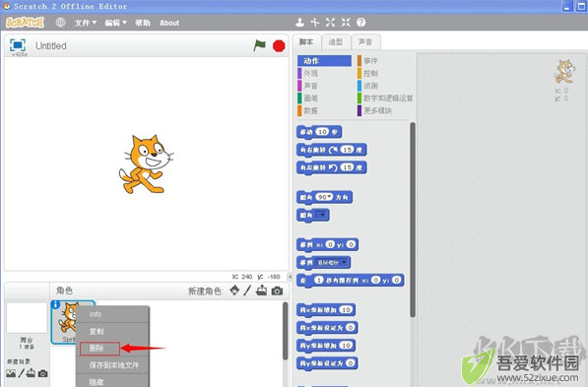Select 复制 in sprite context menu
Image resolution: width=588 pixels, height=387 pixels.
(x=113, y=331)
